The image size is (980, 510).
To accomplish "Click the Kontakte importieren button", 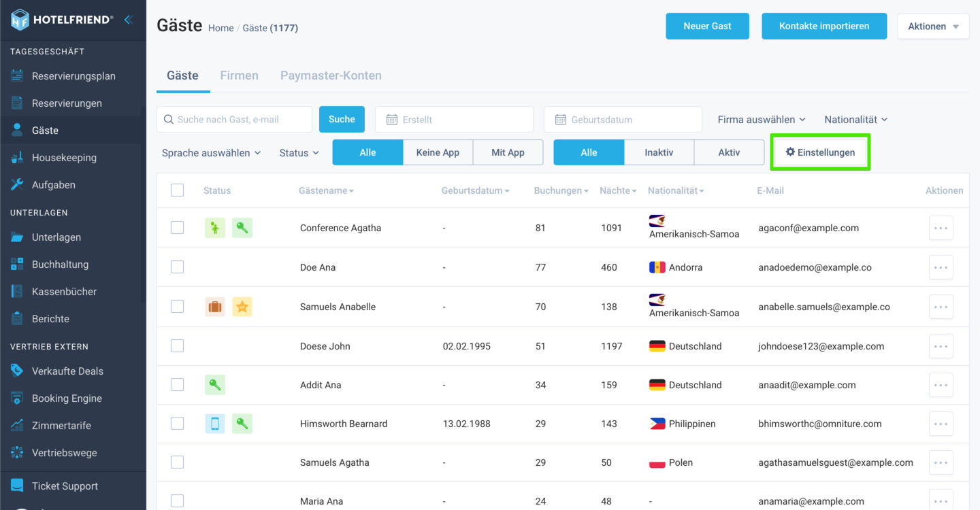I will (824, 27).
